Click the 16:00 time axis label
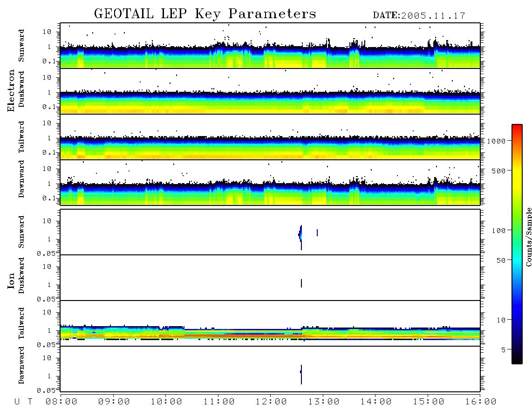This screenshot has height=410, width=532. click(481, 402)
